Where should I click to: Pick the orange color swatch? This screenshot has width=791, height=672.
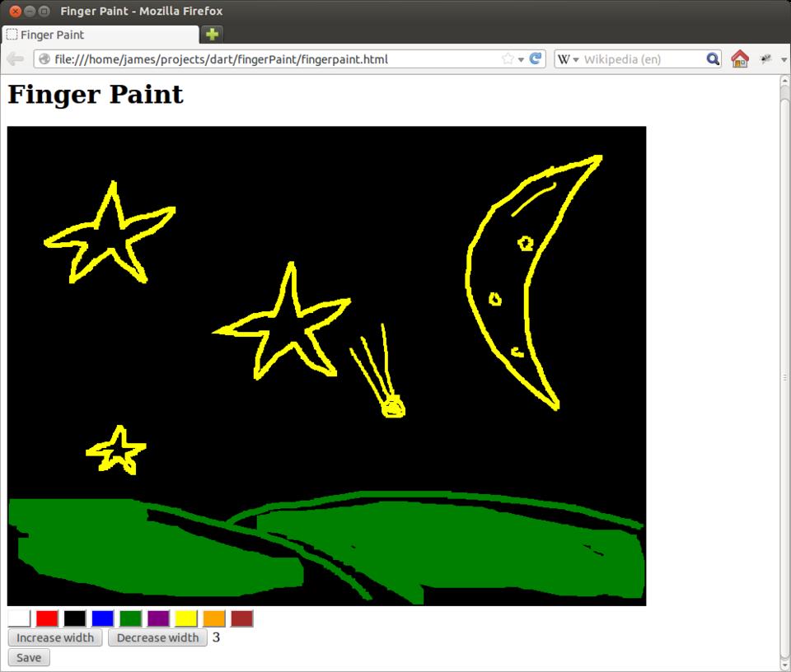(214, 618)
